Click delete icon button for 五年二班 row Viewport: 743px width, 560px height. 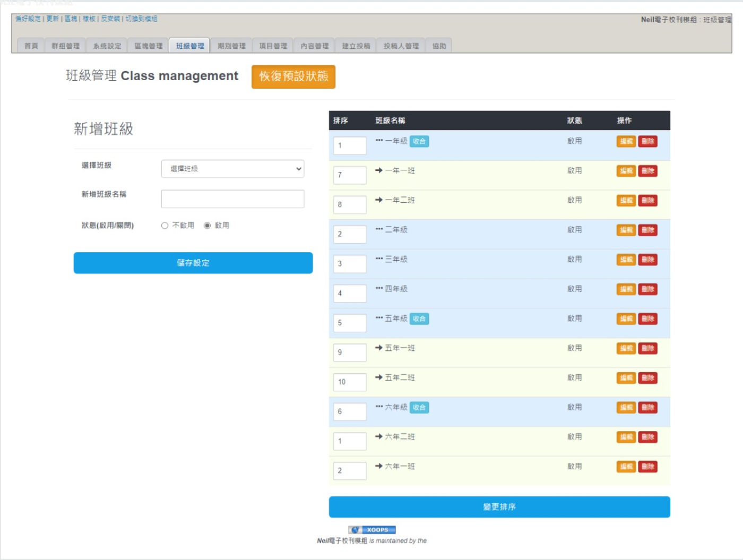[647, 378]
